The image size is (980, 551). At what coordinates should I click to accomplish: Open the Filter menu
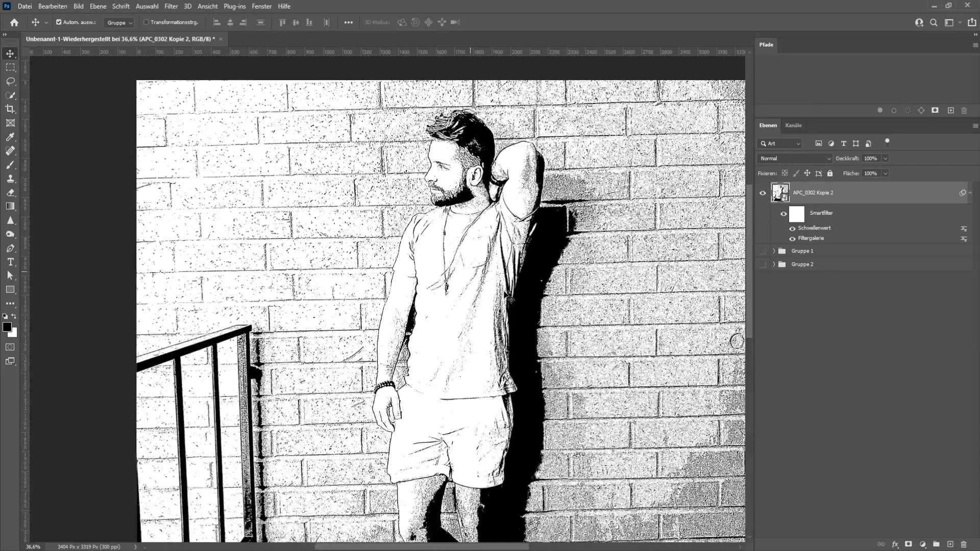click(x=170, y=6)
